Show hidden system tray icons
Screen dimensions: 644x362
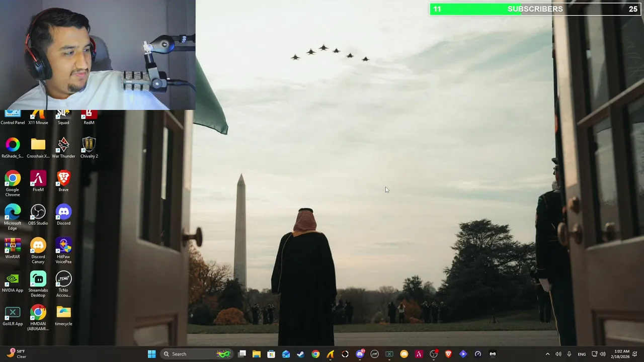547,354
